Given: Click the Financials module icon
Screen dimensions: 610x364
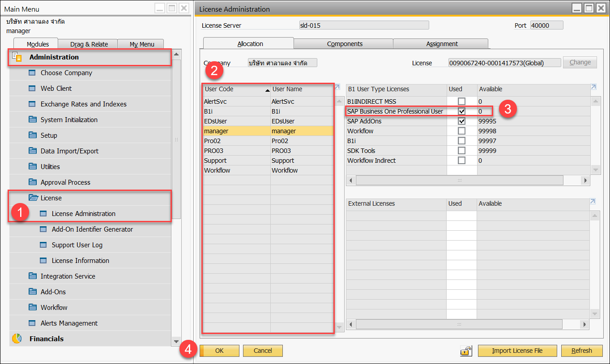Looking at the screenshot, I should tap(17, 339).
